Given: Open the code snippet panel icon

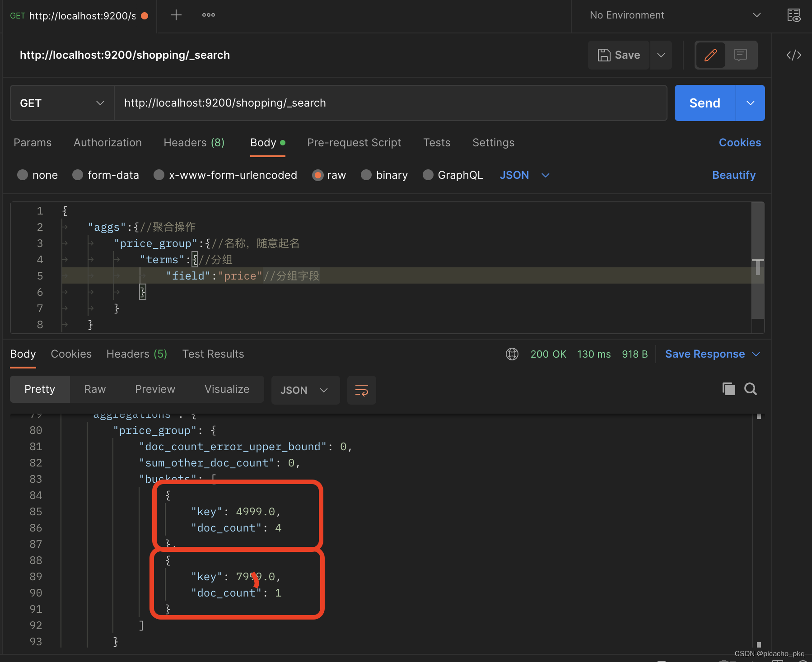Looking at the screenshot, I should pyautogui.click(x=793, y=55).
